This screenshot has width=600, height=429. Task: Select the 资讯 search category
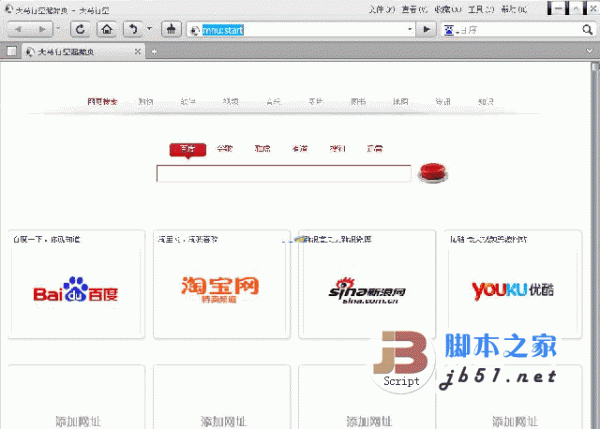[443, 102]
